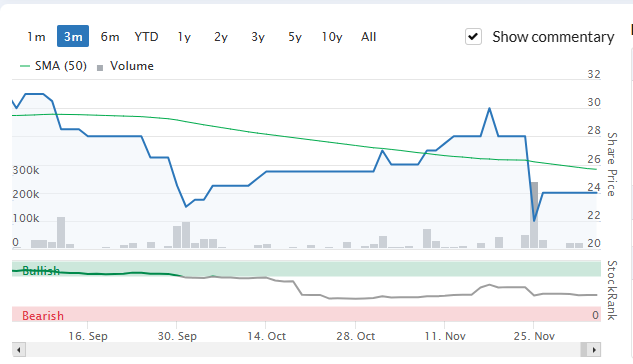Click the horizontal scrollbar thumb handle
The image size is (633, 364).
[x=584, y=349]
